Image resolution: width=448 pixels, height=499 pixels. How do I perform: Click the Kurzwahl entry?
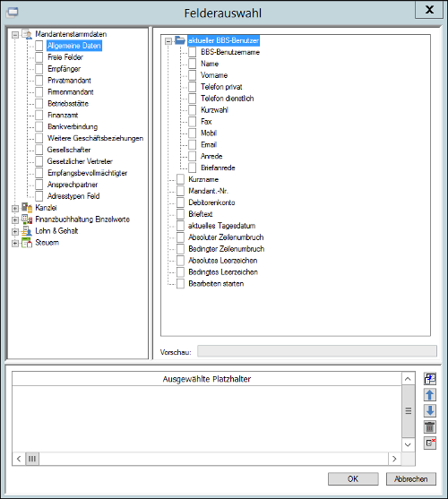tap(214, 110)
